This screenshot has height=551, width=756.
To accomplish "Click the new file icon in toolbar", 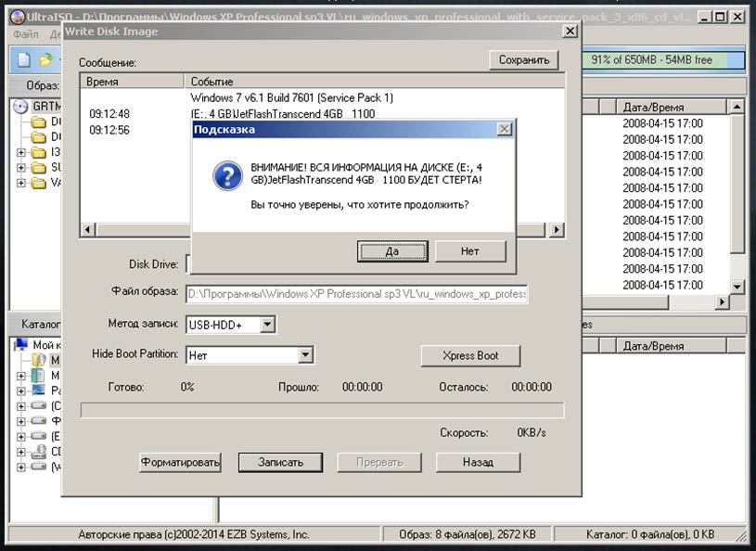I will click(23, 59).
